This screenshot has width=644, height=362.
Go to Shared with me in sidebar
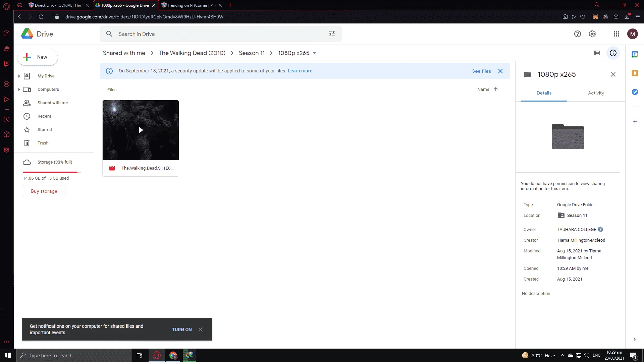pyautogui.click(x=53, y=103)
